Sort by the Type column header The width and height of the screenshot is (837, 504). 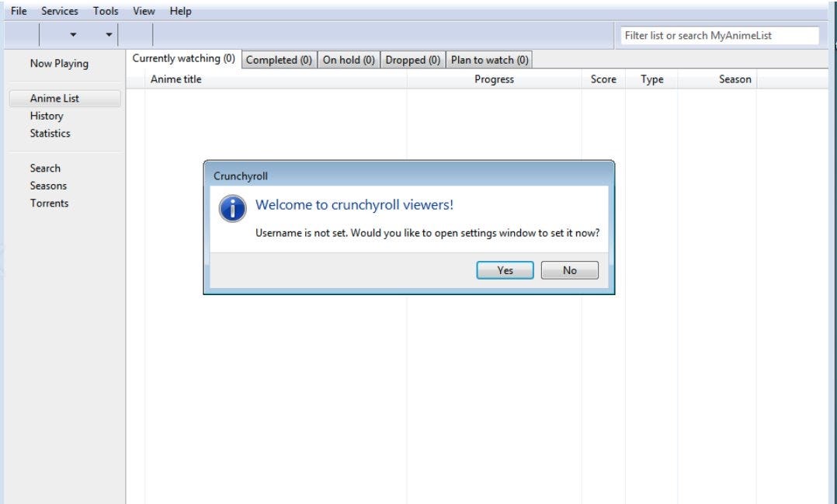(x=651, y=79)
